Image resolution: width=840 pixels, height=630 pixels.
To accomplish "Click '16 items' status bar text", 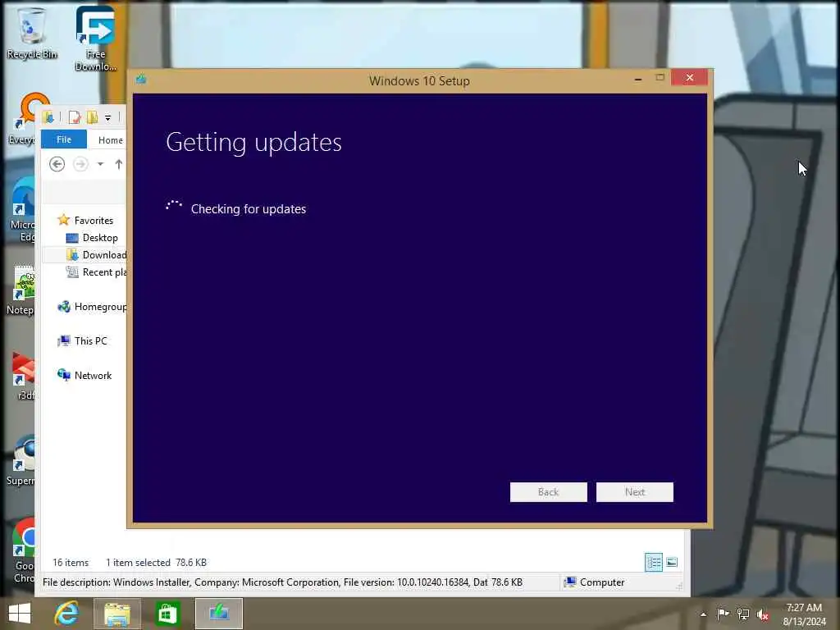I will point(71,563).
